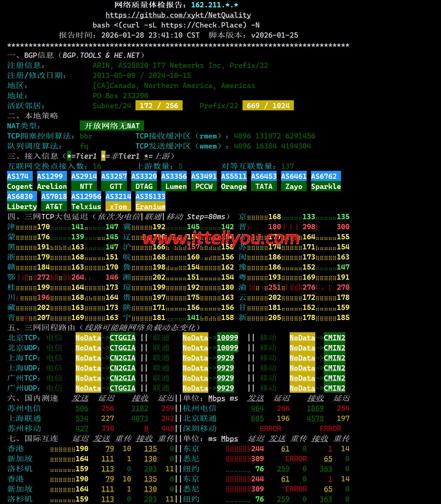Click the 669 / 1024 Prefix neighbors badge

point(268,105)
